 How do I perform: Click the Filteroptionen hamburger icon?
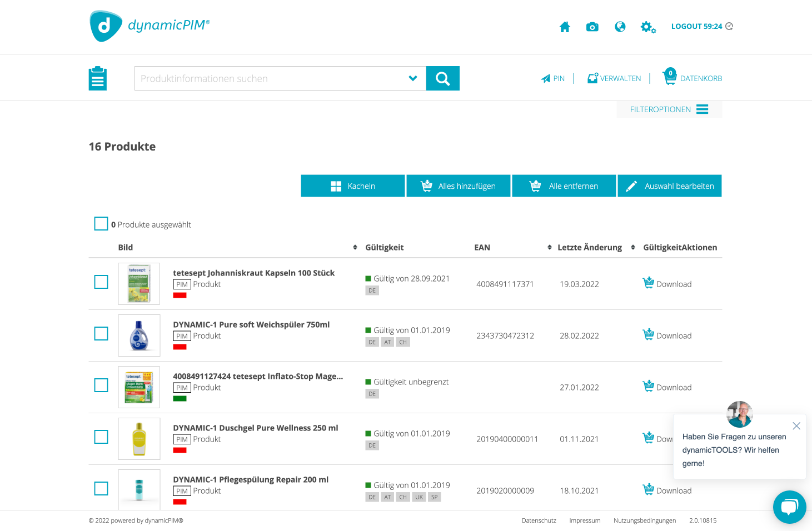[703, 109]
